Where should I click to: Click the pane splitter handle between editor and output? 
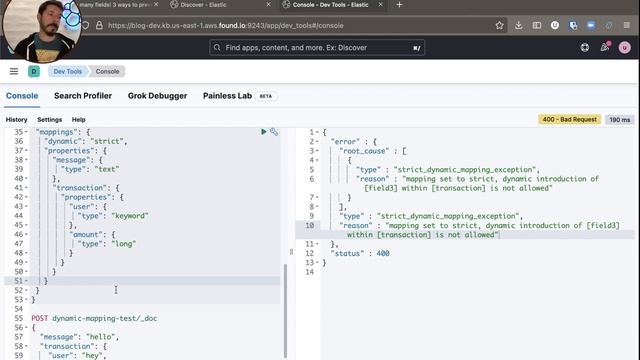click(x=291, y=252)
